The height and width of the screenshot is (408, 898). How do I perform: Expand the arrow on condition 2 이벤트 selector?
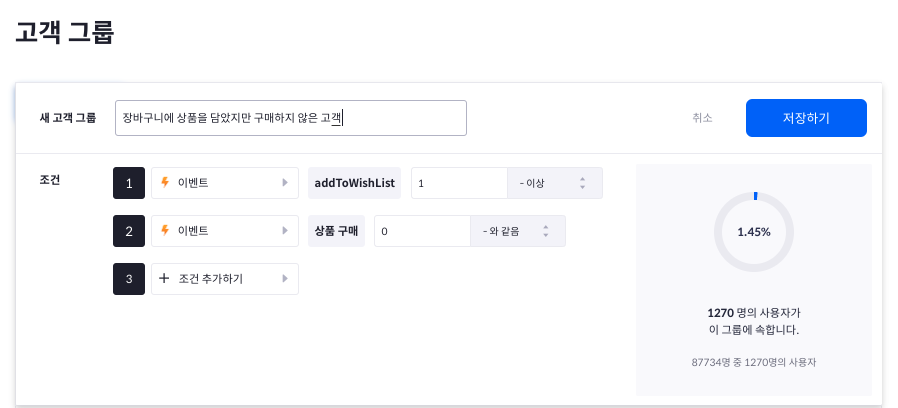tap(285, 231)
